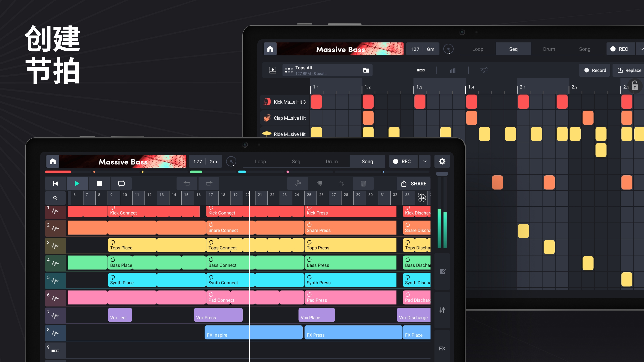The image size is (644, 362).
Task: Select the Vox Place clip
Action: (317, 315)
